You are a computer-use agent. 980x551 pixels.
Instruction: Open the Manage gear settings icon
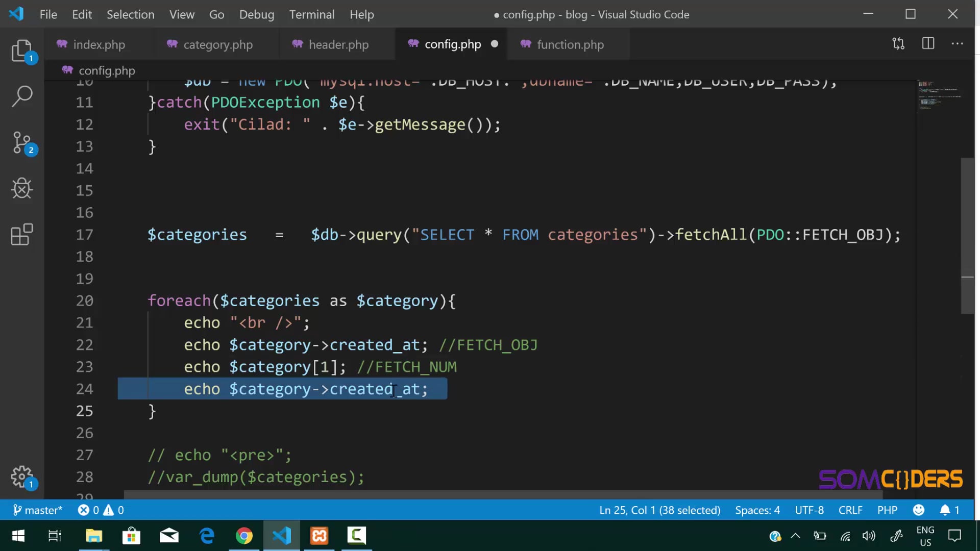tap(22, 478)
